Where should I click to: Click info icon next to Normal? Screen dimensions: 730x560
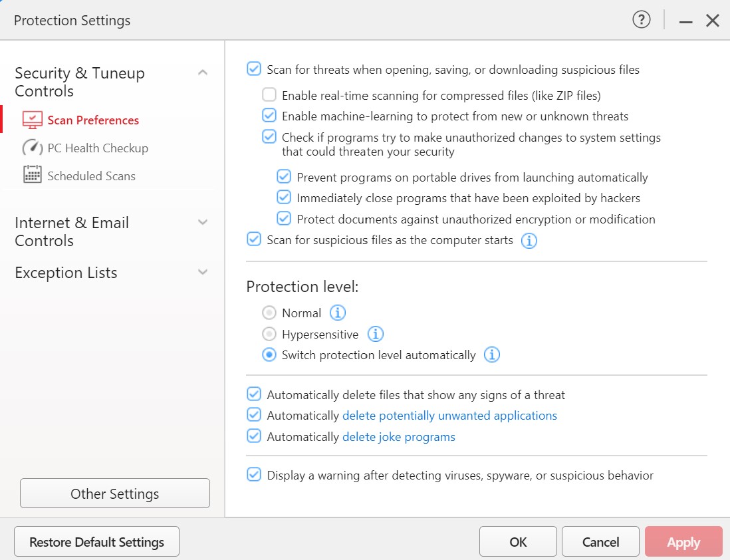(x=338, y=313)
